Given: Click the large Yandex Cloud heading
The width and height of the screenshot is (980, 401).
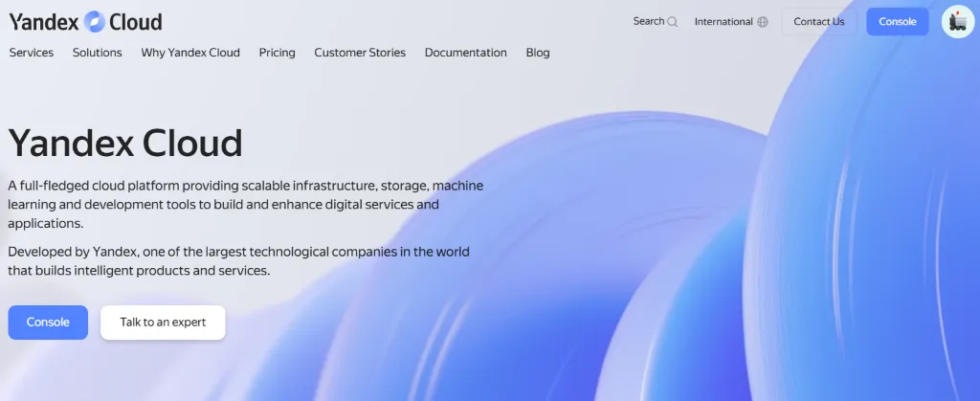Looking at the screenshot, I should (x=125, y=143).
